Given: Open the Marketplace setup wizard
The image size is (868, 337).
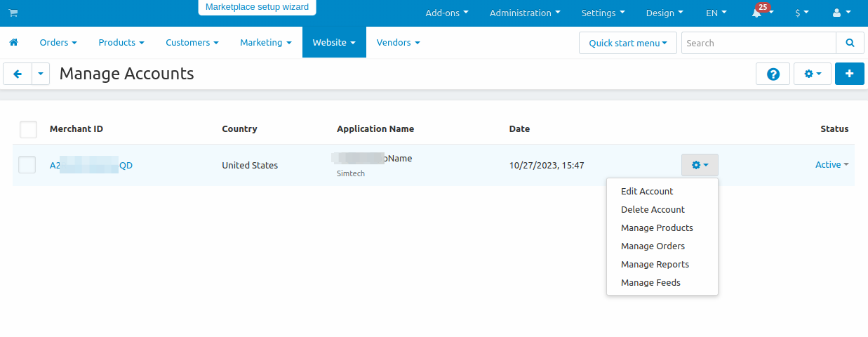Looking at the screenshot, I should tap(257, 7).
